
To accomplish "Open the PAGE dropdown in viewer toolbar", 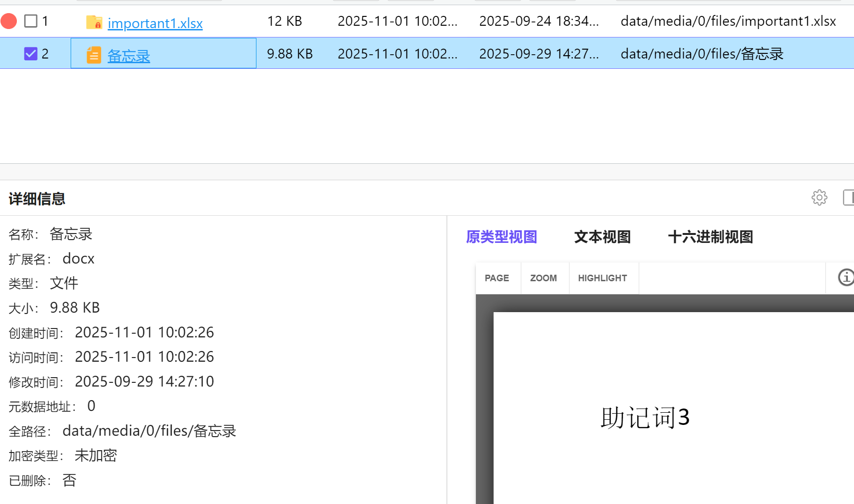I will 497,278.
